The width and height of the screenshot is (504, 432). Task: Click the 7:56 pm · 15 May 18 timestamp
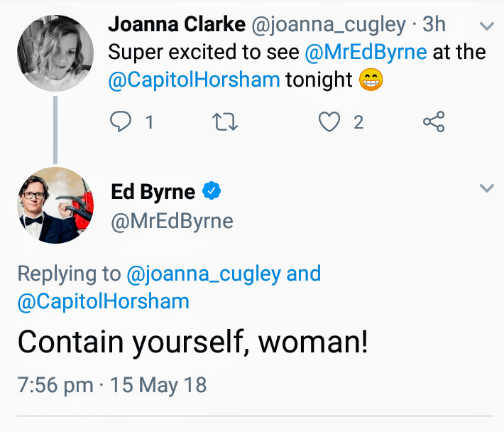[x=111, y=385]
